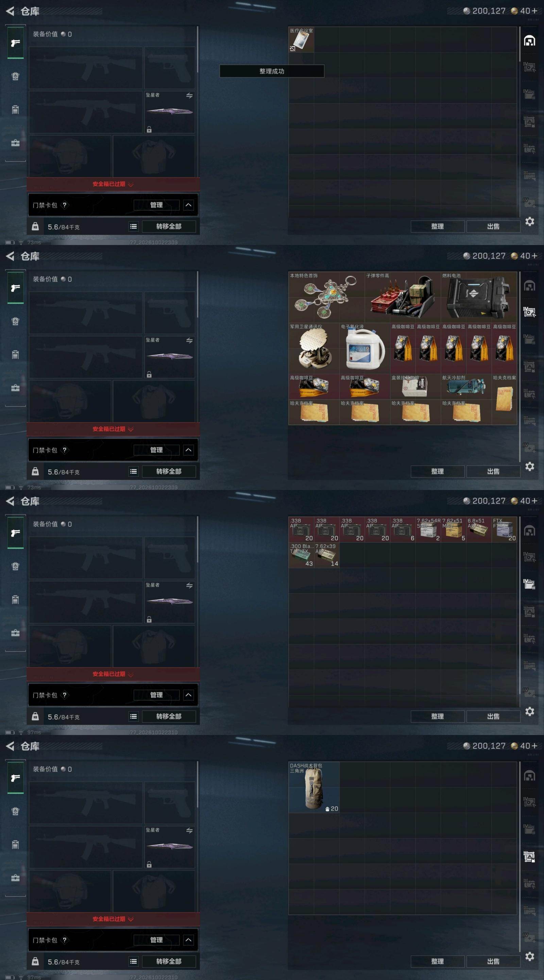The height and width of the screenshot is (980, 544).
Task: Click 坠星者 swap arrows on the 整理成功 screen
Action: click(189, 96)
